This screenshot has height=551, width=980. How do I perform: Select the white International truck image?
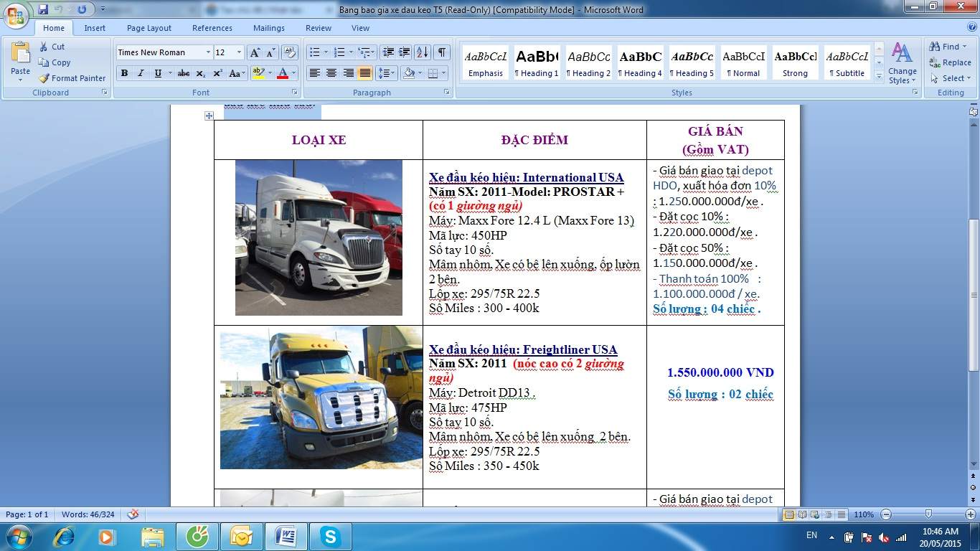319,237
